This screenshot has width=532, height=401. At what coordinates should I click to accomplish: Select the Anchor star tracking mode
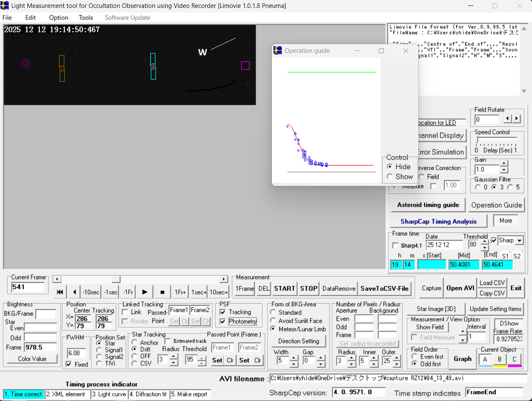tap(134, 342)
